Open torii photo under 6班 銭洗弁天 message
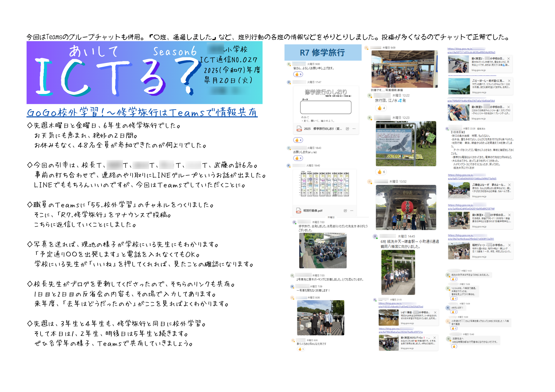The width and height of the screenshot is (555, 392). (x=398, y=272)
